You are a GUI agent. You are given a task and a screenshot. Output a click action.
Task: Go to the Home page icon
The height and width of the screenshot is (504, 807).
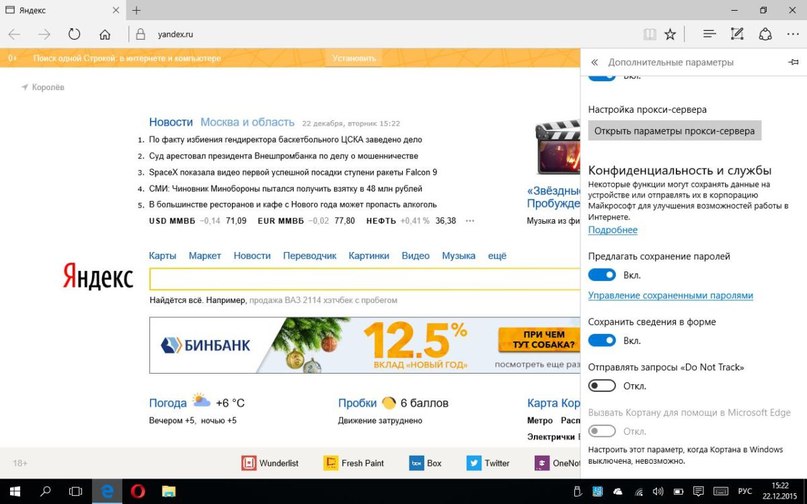105,34
